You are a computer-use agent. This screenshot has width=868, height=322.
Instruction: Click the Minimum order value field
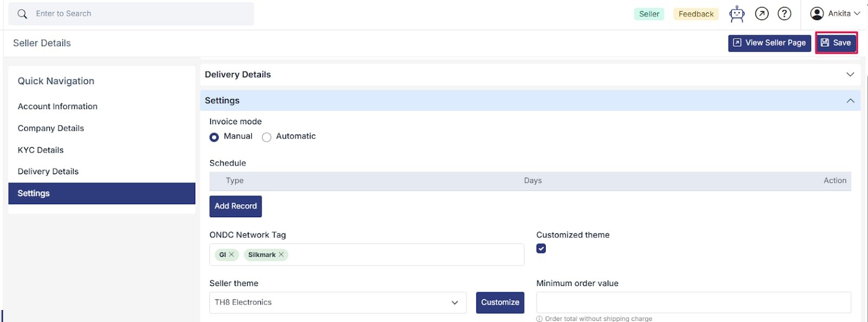point(693,302)
